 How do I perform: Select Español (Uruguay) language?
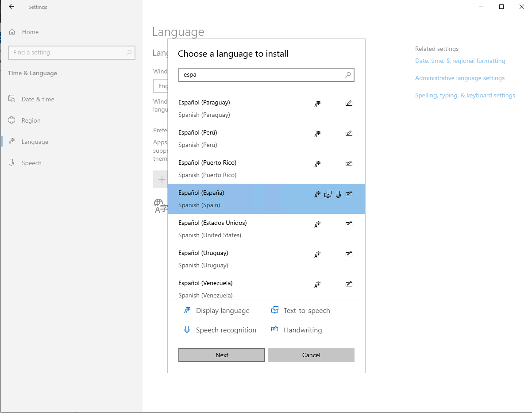pos(266,259)
